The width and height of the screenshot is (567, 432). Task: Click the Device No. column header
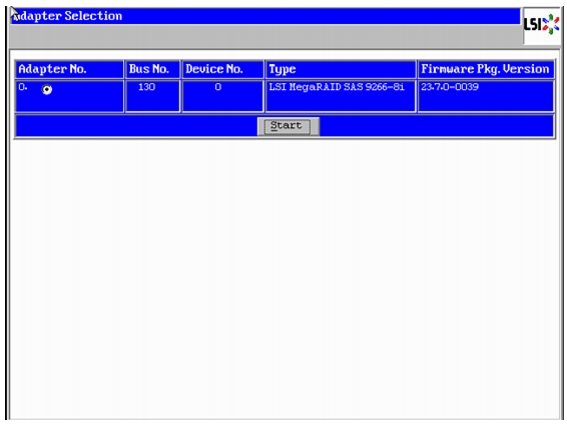coord(223,69)
